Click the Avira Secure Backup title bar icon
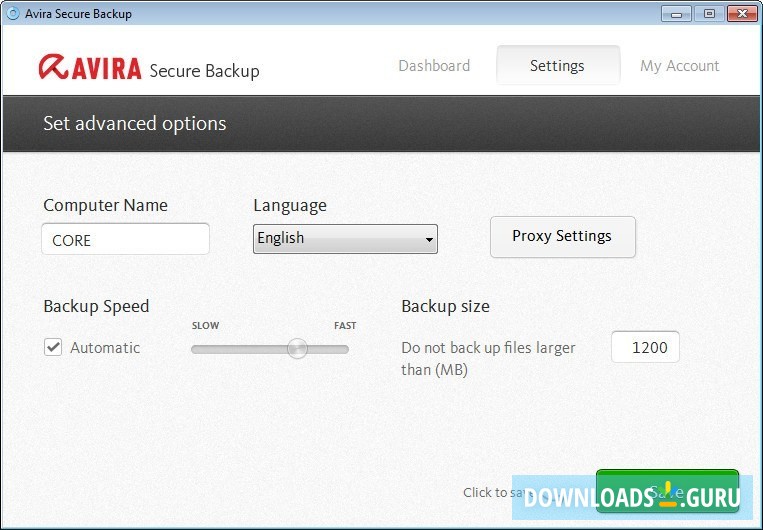763x530 pixels. pos(13,13)
